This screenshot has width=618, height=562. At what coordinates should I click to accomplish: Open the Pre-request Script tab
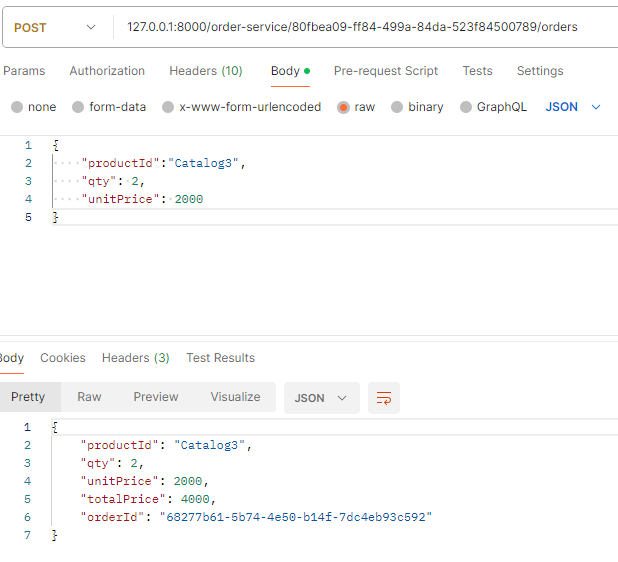[386, 71]
